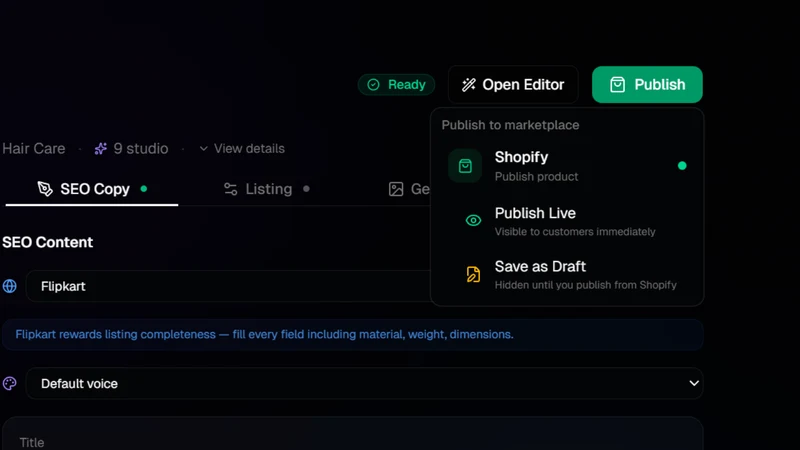Click the Default voice dropdown chevron
Screen dimensions: 800x450
coord(694,383)
